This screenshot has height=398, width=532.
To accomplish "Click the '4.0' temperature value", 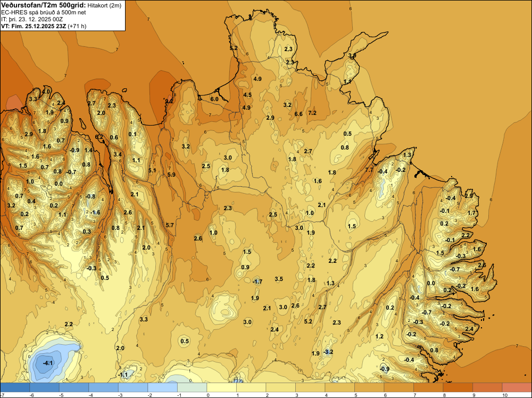I will click(x=45, y=92).
